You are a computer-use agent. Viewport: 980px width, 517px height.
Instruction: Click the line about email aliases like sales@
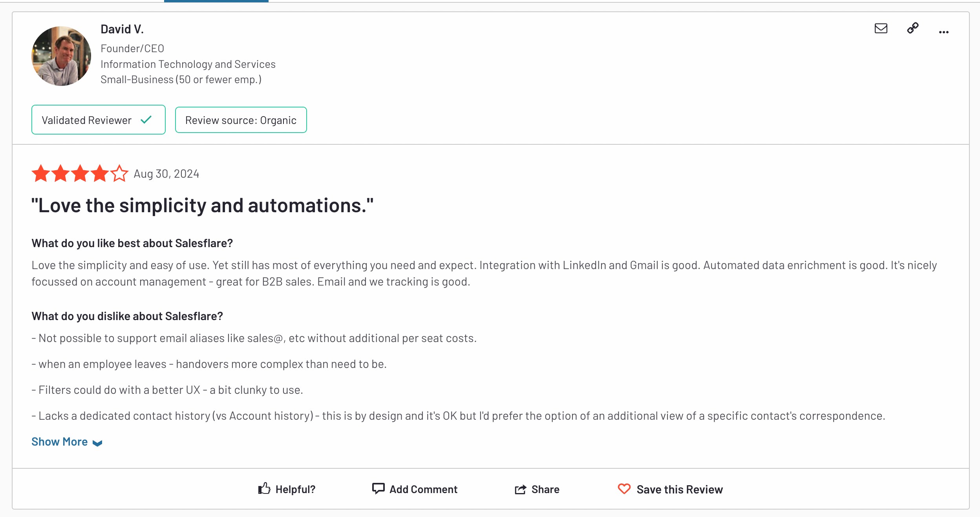(254, 338)
